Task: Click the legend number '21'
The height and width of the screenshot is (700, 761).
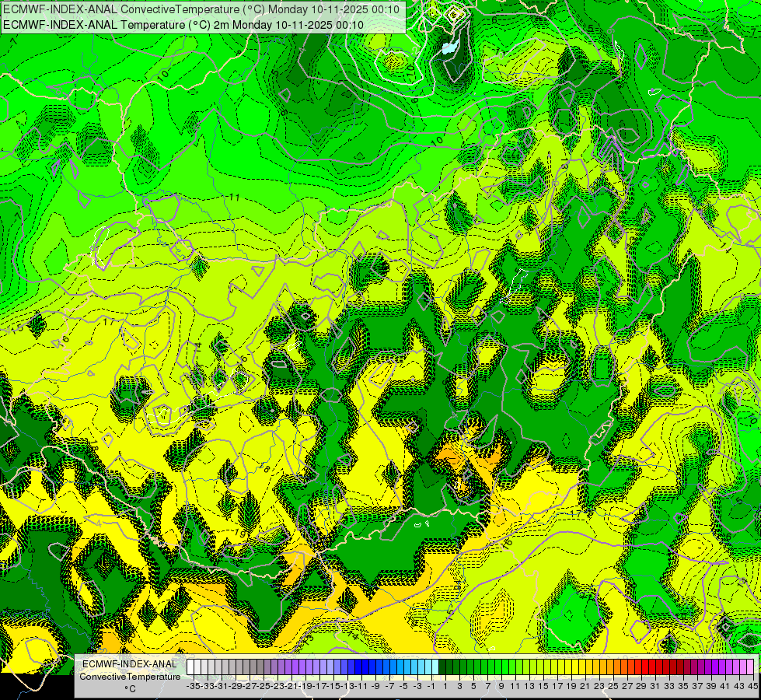Action: tap(585, 686)
